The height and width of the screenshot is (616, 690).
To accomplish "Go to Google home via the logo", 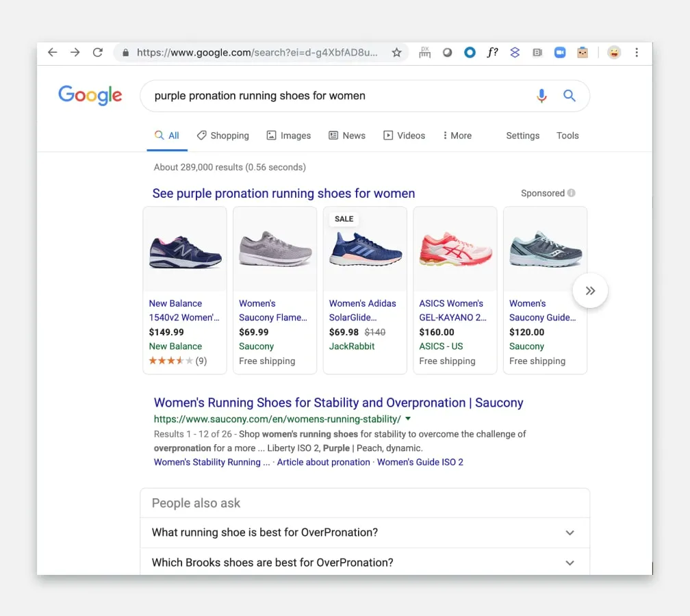I will [x=90, y=96].
